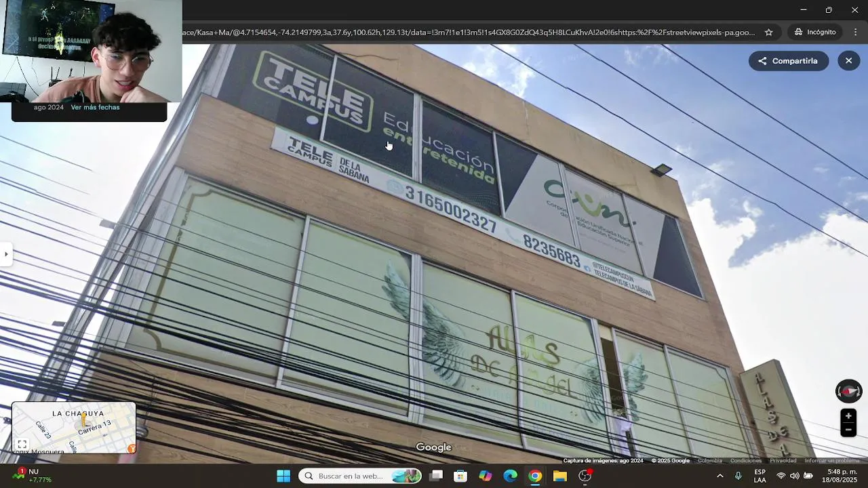Click the microphone tray icon
This screenshot has width=868, height=488.
[x=738, y=476]
